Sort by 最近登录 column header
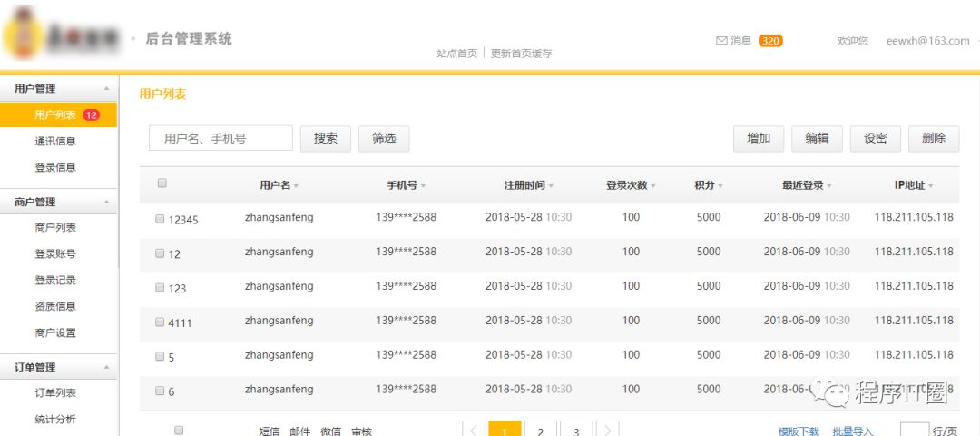This screenshot has width=980, height=436. coord(807,185)
